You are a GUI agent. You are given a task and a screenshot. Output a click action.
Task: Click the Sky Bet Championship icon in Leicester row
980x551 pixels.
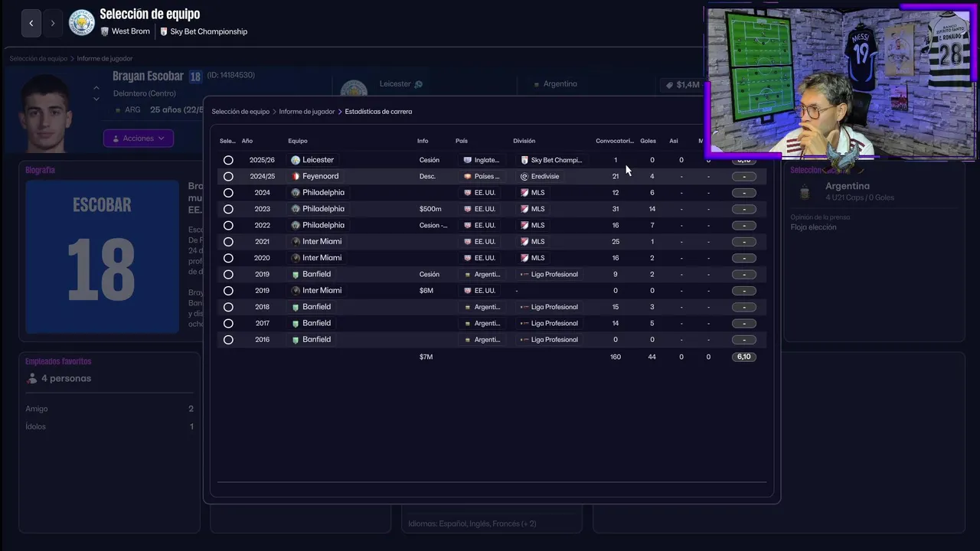pos(524,160)
